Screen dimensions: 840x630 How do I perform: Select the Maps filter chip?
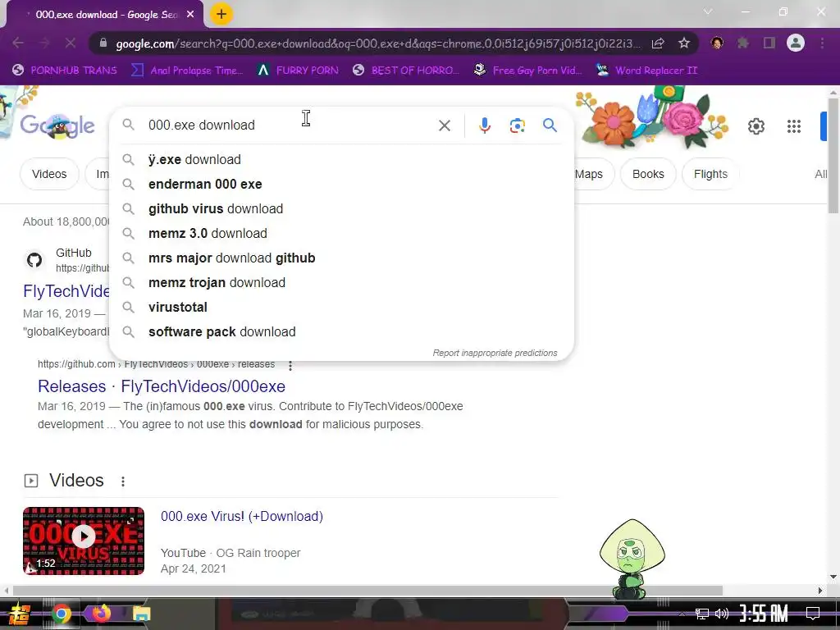(589, 174)
